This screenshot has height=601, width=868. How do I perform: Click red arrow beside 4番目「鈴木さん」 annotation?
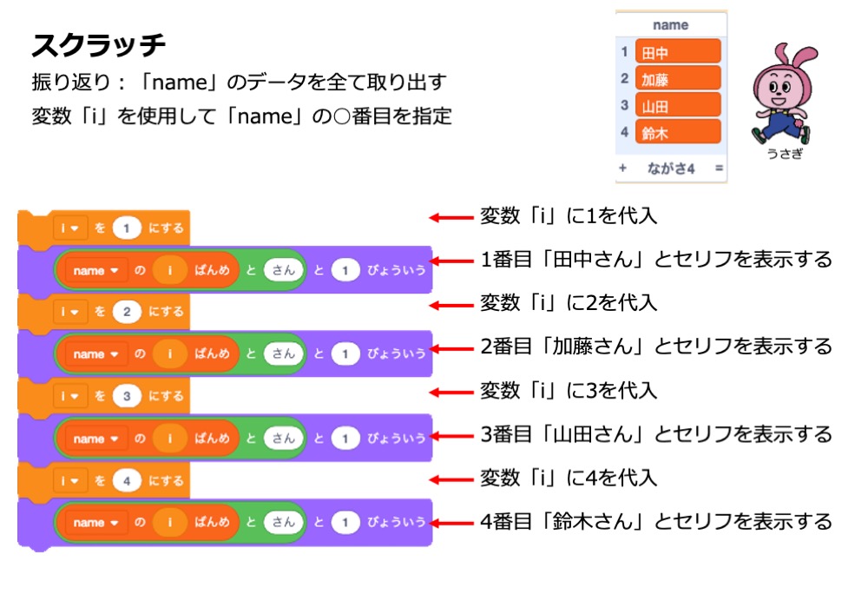point(450,522)
